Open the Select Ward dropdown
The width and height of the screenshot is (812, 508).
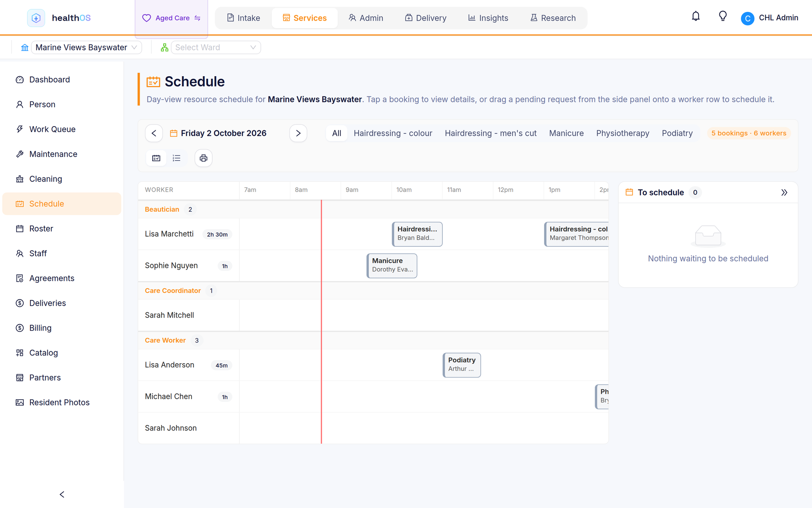pos(216,47)
